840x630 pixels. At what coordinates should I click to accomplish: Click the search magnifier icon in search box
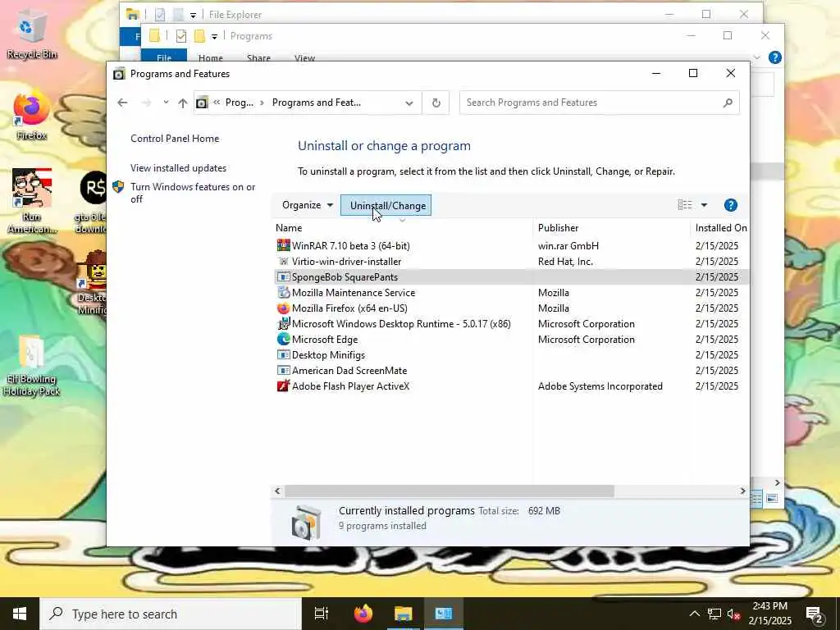727,103
